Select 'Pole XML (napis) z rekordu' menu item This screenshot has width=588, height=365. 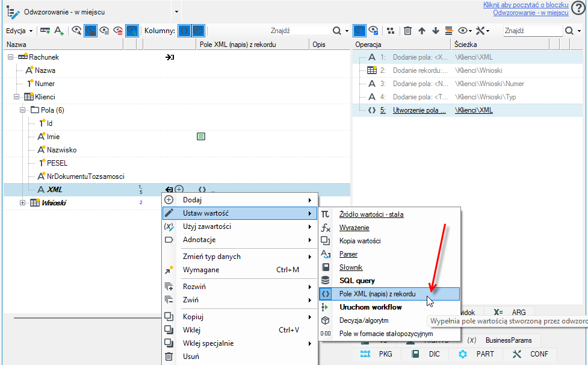389,294
